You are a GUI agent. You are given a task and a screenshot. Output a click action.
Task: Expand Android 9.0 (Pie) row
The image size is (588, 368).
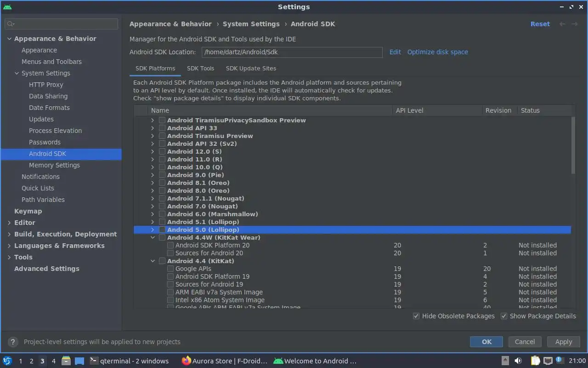(x=153, y=175)
